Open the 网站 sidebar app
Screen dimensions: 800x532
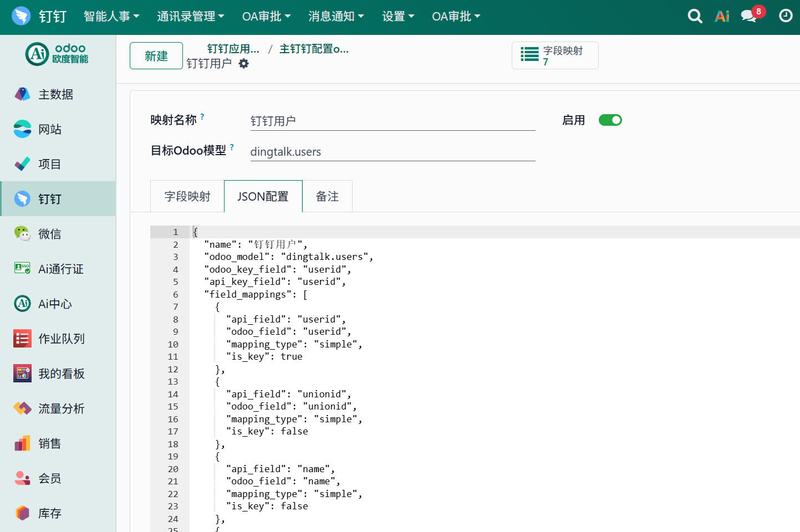pos(58,129)
